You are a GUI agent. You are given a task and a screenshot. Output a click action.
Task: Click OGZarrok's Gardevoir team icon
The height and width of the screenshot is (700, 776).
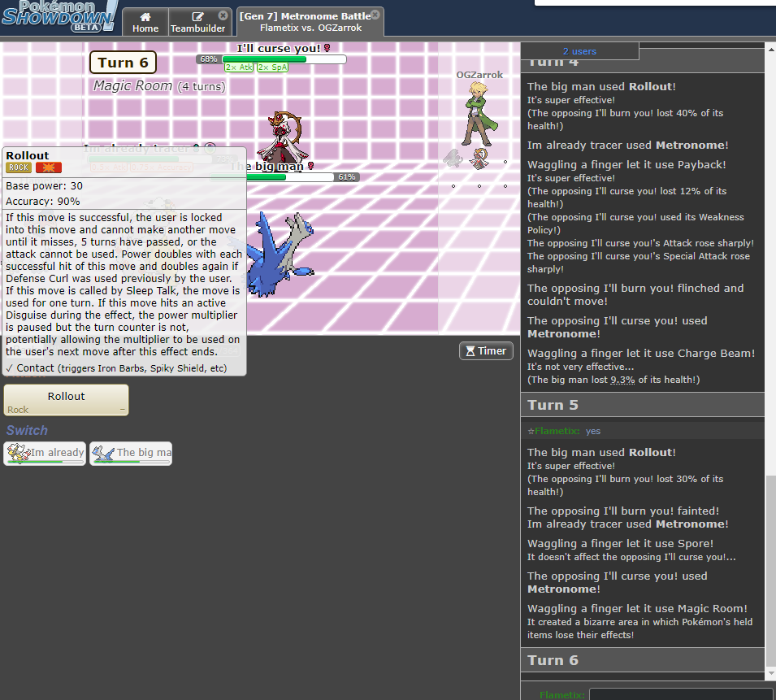tap(479, 159)
